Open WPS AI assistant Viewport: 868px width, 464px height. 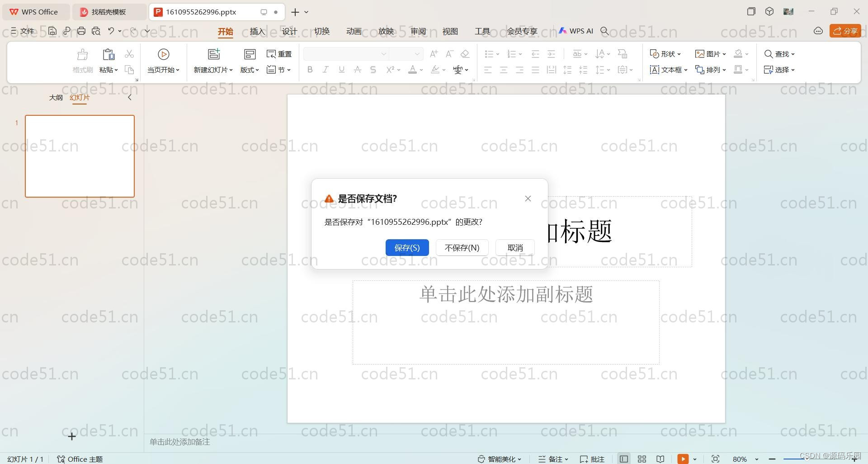tap(576, 31)
